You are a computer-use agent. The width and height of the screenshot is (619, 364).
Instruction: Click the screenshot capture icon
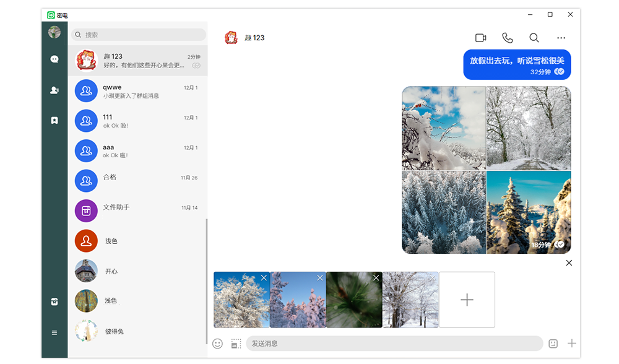236,344
